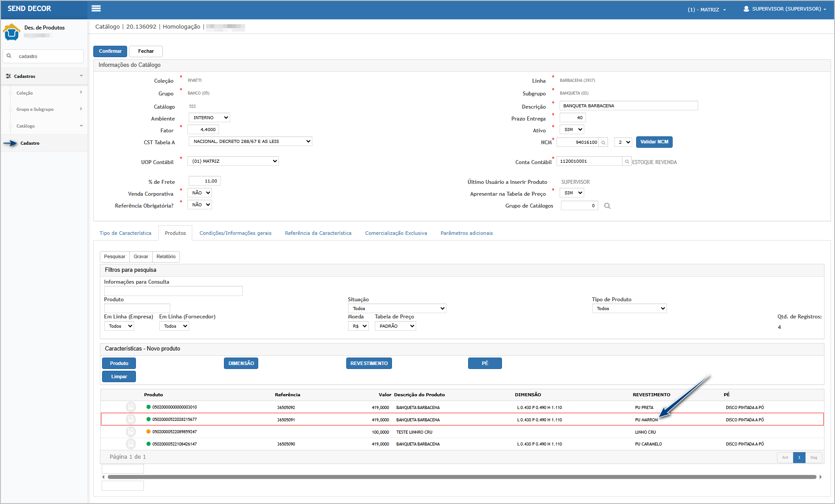The width and height of the screenshot is (835, 504).
Task: Click the Validar NCM button
Action: [x=654, y=142]
